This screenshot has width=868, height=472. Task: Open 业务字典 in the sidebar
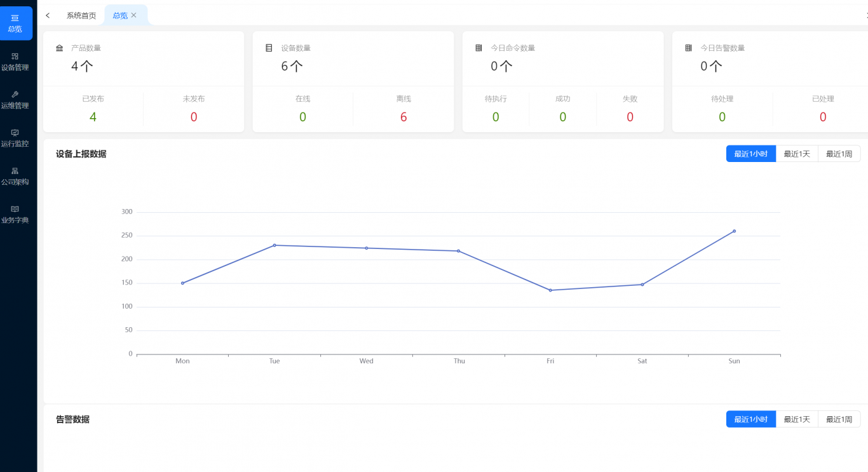click(x=15, y=214)
